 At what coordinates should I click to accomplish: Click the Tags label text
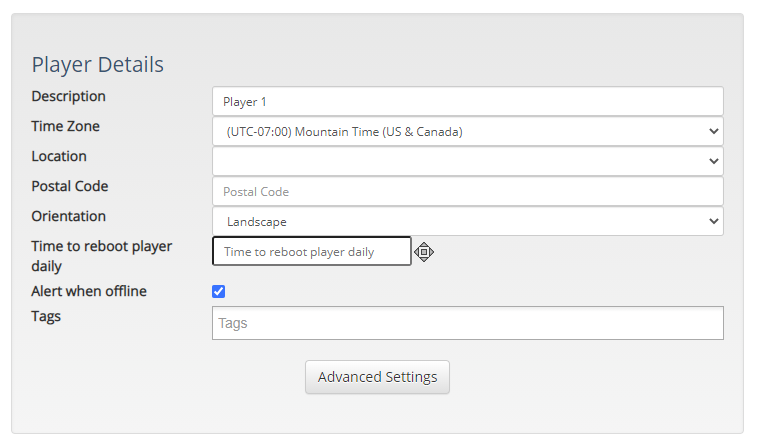point(46,317)
